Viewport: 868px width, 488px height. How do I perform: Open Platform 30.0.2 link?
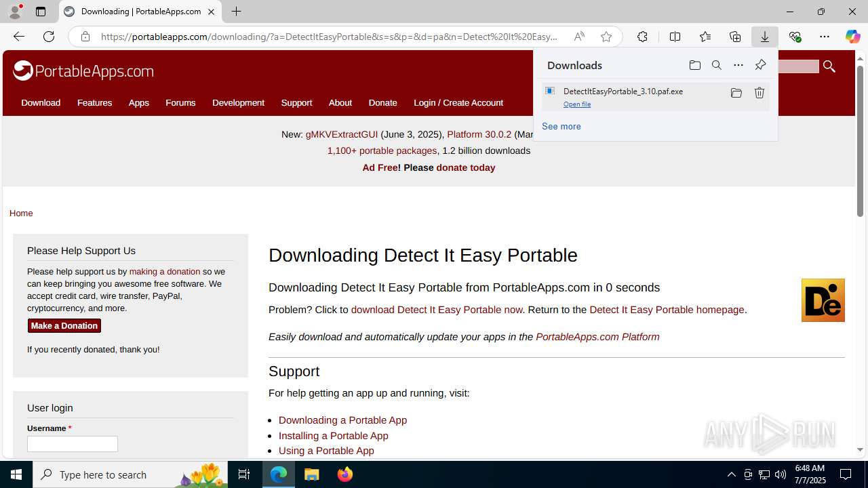coord(479,134)
